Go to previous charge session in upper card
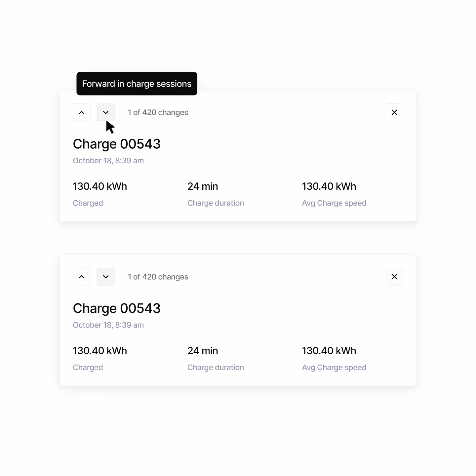This screenshot has height=476, width=476. point(82,112)
